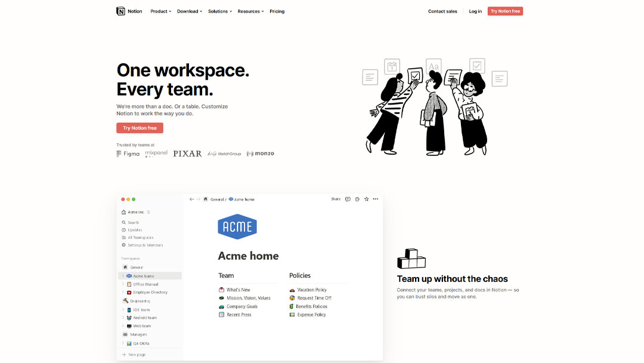The image size is (644, 363).
Task: Click Try Notion free under headline
Action: click(140, 128)
